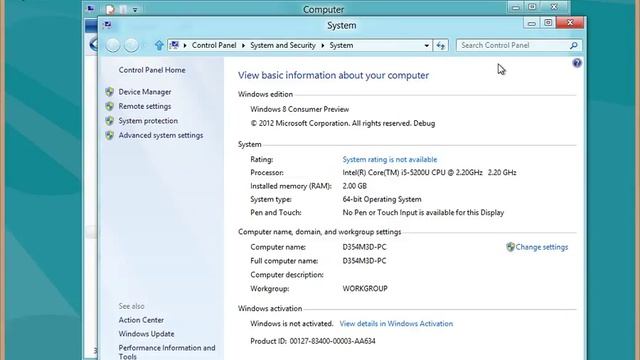Click the 'Windows 8 Consumer Preview' text

click(x=300, y=109)
